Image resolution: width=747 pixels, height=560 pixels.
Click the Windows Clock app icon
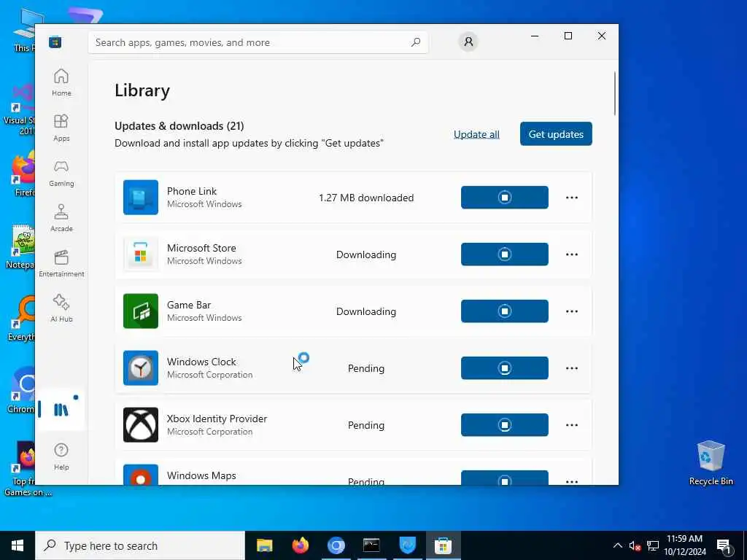141,367
